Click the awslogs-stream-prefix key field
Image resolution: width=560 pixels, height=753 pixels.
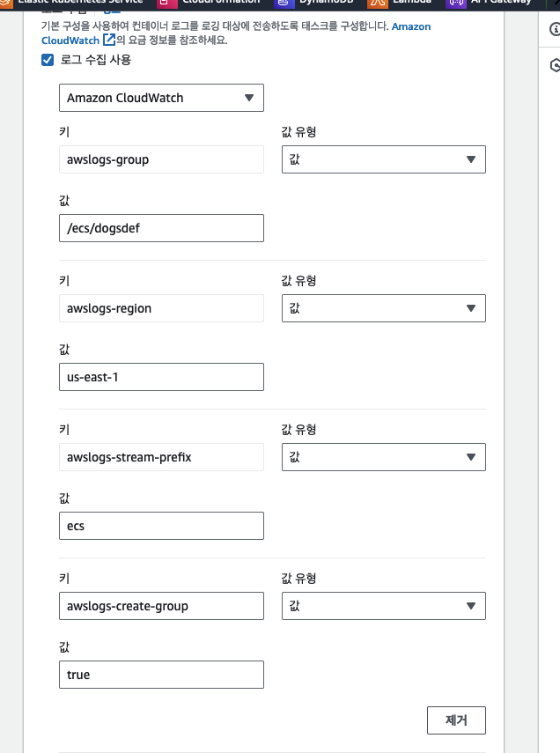coord(161,457)
